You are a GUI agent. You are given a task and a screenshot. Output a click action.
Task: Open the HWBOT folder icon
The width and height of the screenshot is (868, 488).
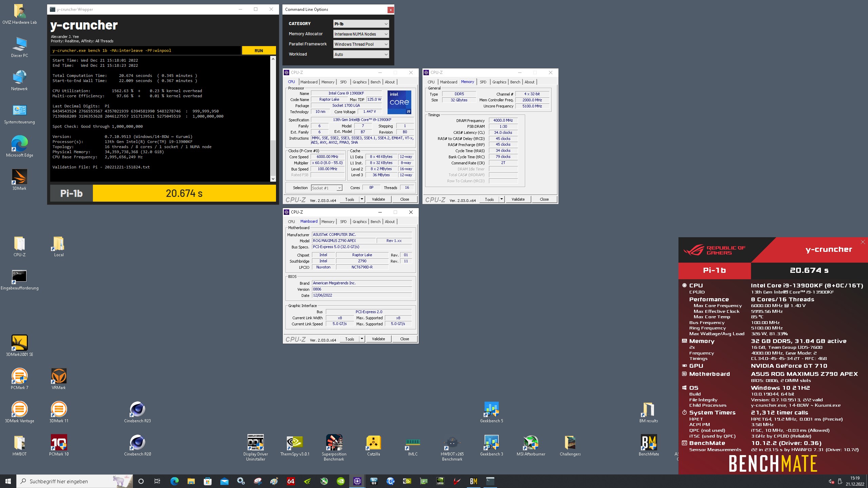pyautogui.click(x=19, y=445)
